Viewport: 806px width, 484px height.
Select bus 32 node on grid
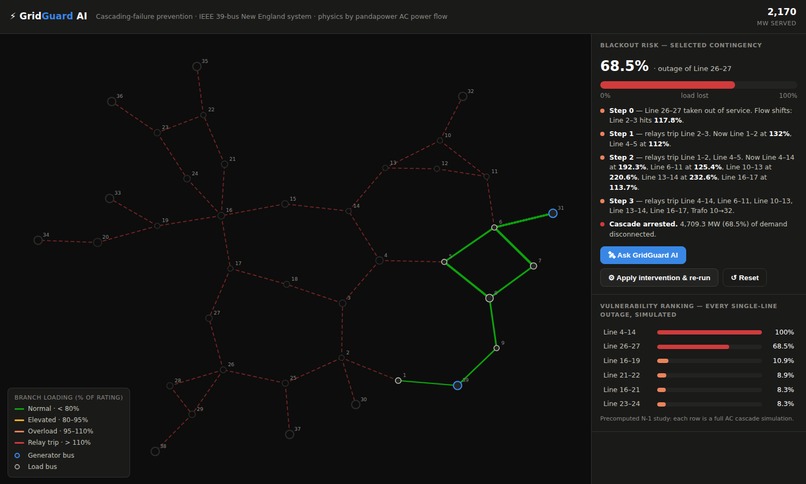(x=462, y=96)
